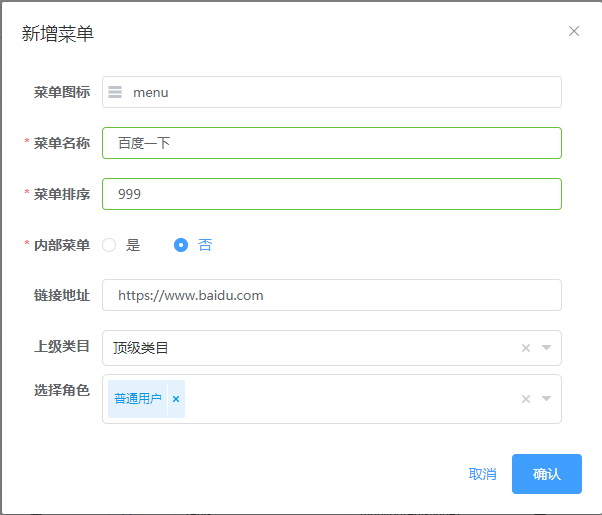The width and height of the screenshot is (602, 515).
Task: Select 否 for 内部菜单
Action: point(181,245)
